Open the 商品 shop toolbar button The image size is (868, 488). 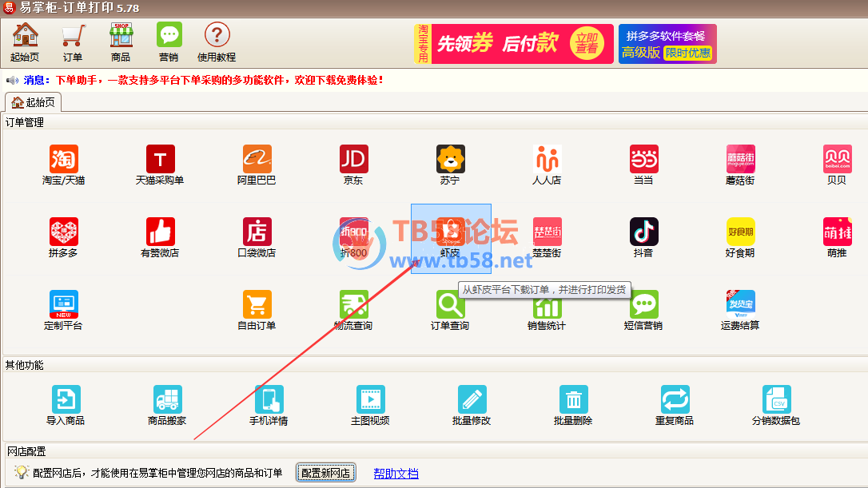[x=121, y=42]
